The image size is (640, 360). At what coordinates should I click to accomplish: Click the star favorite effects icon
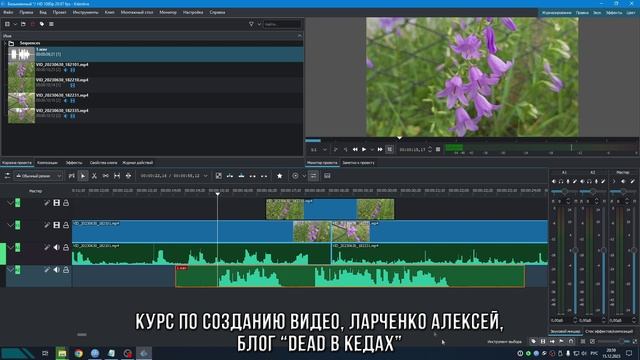pos(280,176)
